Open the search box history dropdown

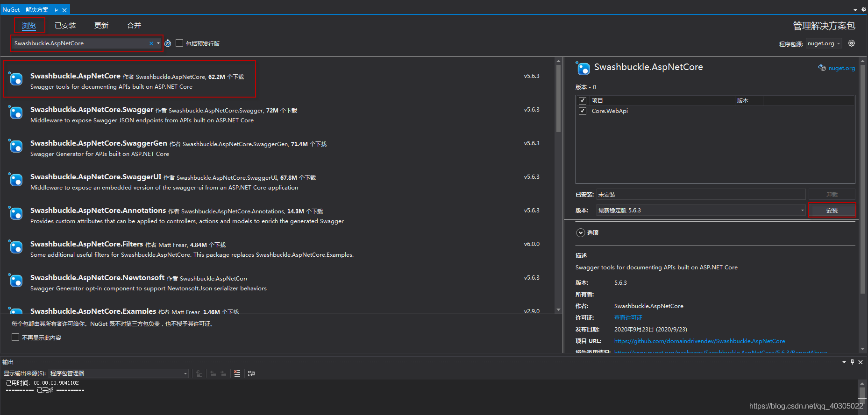(x=158, y=43)
